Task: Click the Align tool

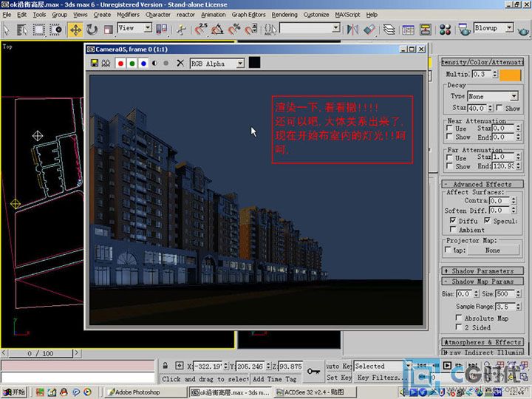Action: pyautogui.click(x=369, y=30)
